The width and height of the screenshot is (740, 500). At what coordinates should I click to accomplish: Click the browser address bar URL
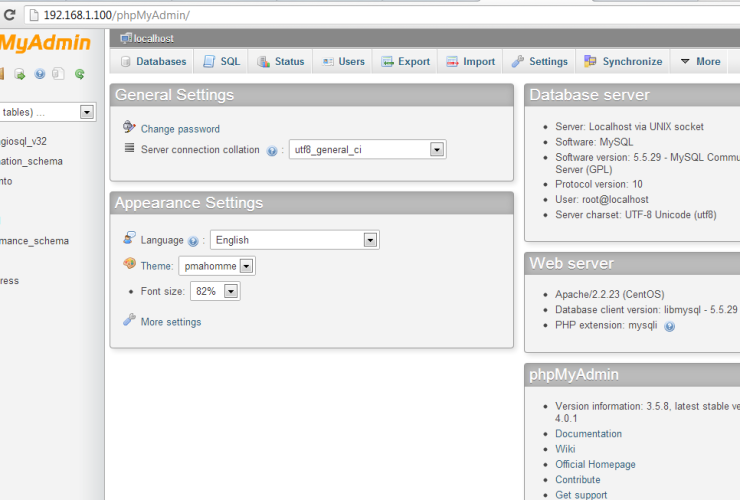[117, 16]
